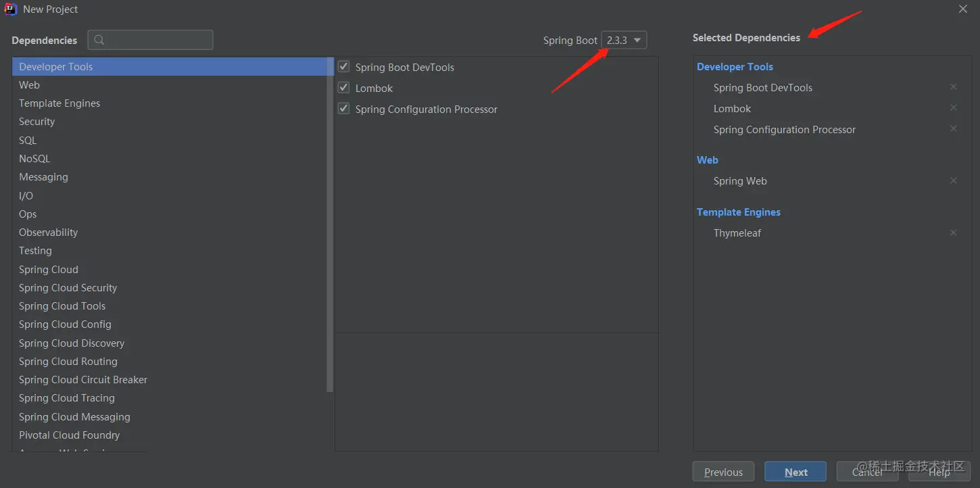Remove Thymeleaf from selected dependencies
Image resolution: width=980 pixels, height=488 pixels.
[954, 232]
